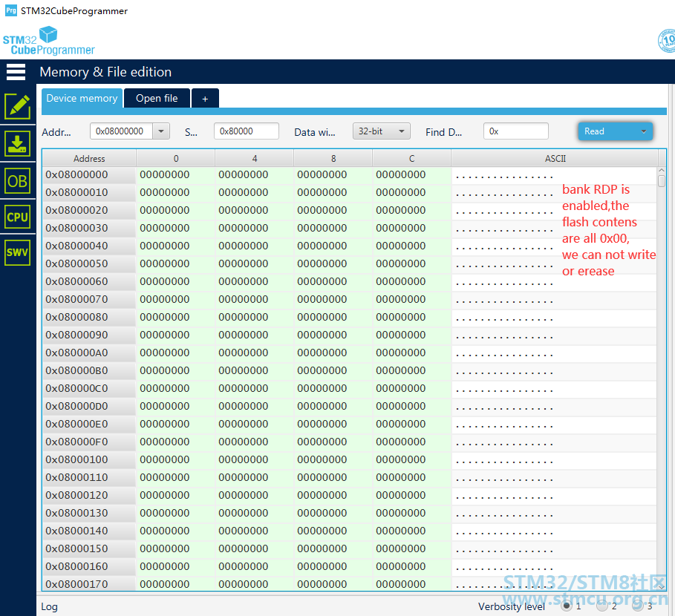Click the Read button
The width and height of the screenshot is (675, 616).
(x=607, y=131)
